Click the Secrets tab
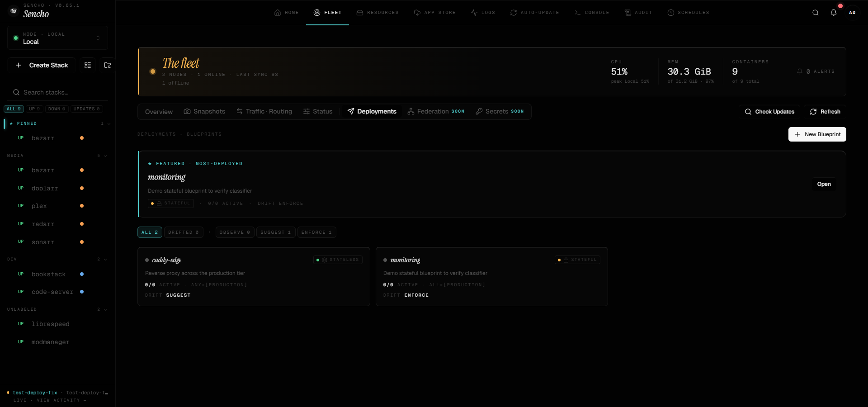 (x=500, y=112)
